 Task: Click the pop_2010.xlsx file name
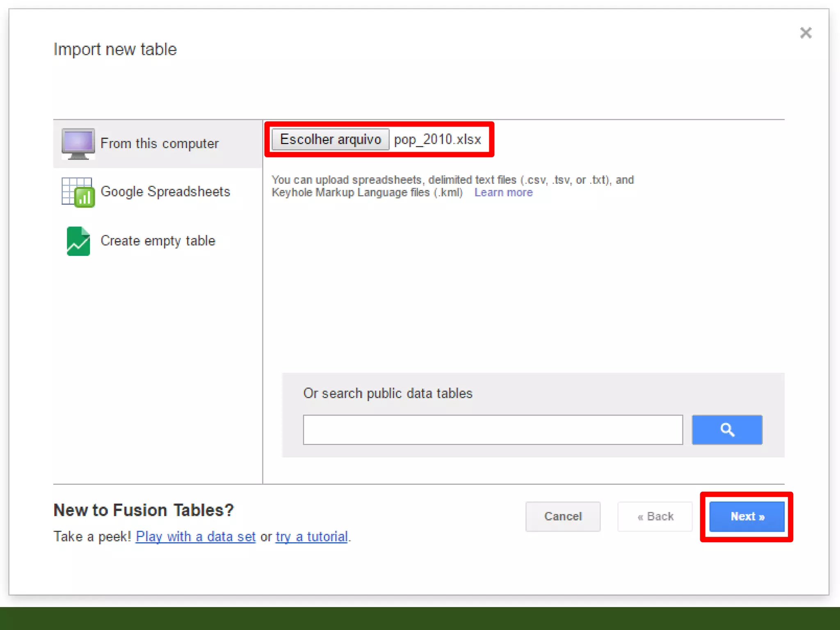click(x=437, y=139)
